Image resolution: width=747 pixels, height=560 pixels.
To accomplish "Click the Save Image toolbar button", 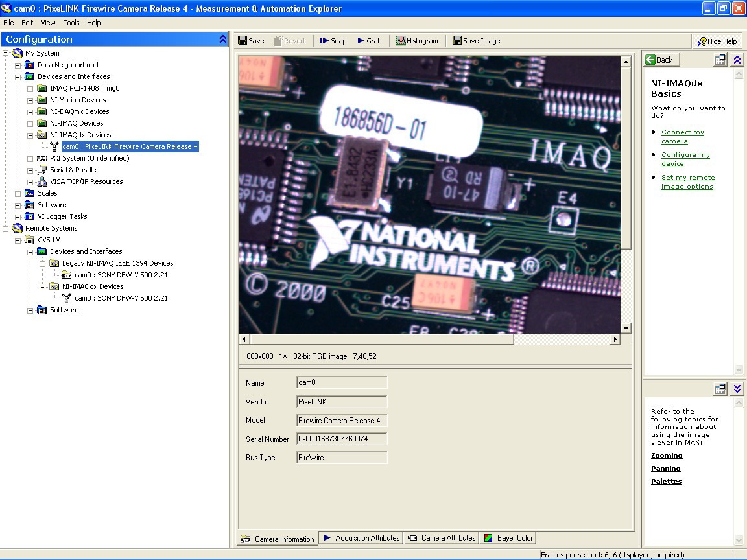I will 476,41.
